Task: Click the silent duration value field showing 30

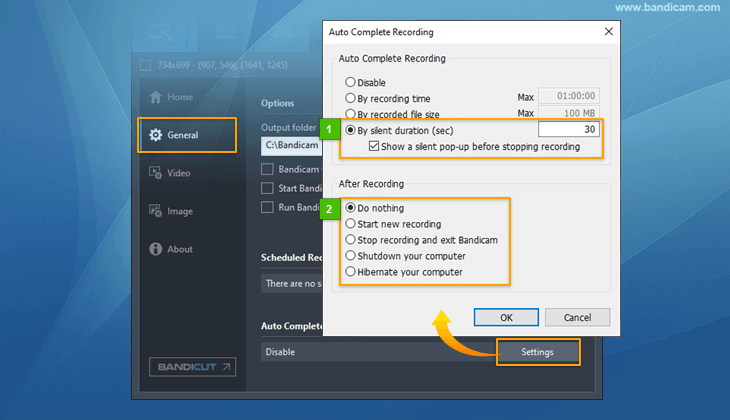Action: (x=568, y=129)
